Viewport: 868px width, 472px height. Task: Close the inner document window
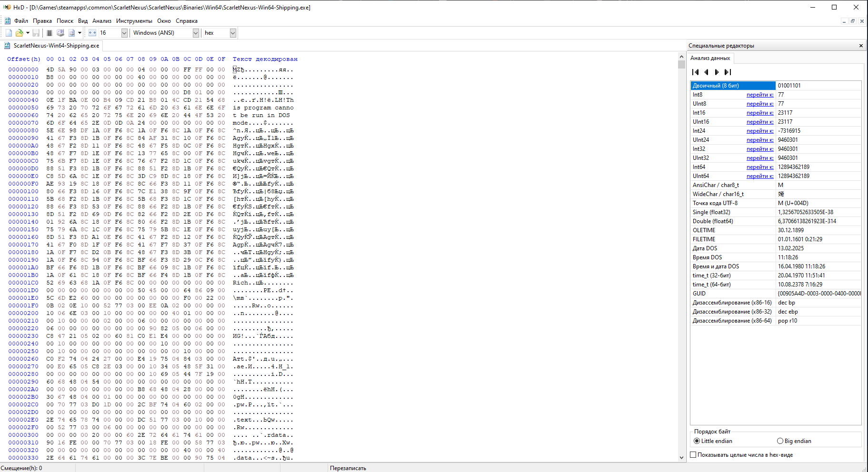pos(862,21)
